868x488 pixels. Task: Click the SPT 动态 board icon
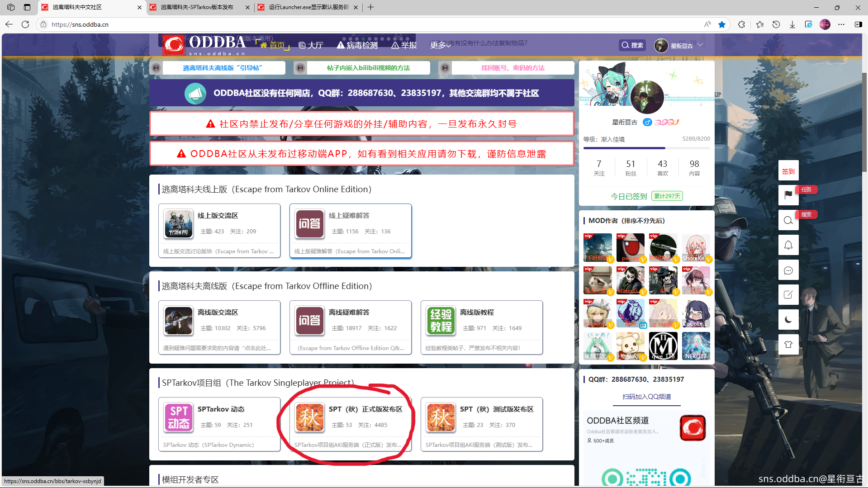(x=178, y=417)
